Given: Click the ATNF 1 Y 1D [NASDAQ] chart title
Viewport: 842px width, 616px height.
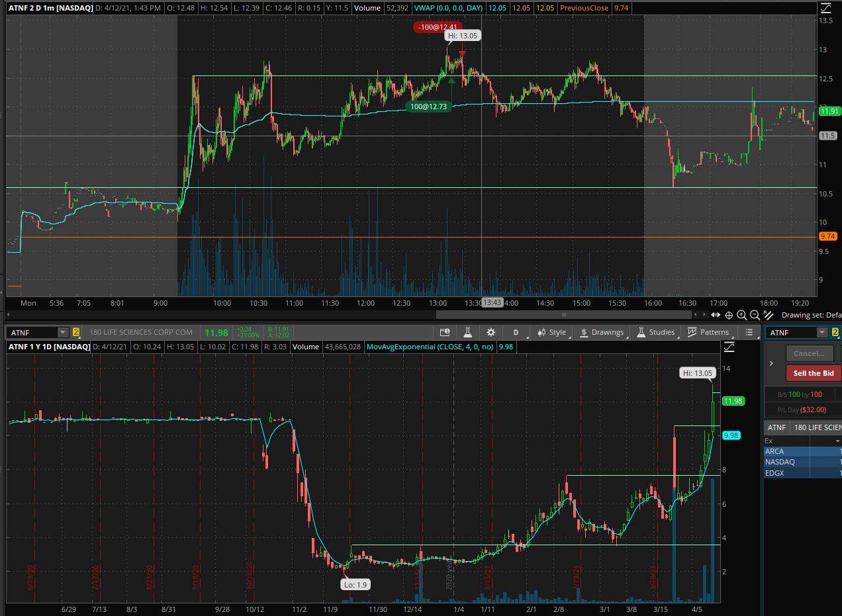Looking at the screenshot, I should [x=49, y=347].
